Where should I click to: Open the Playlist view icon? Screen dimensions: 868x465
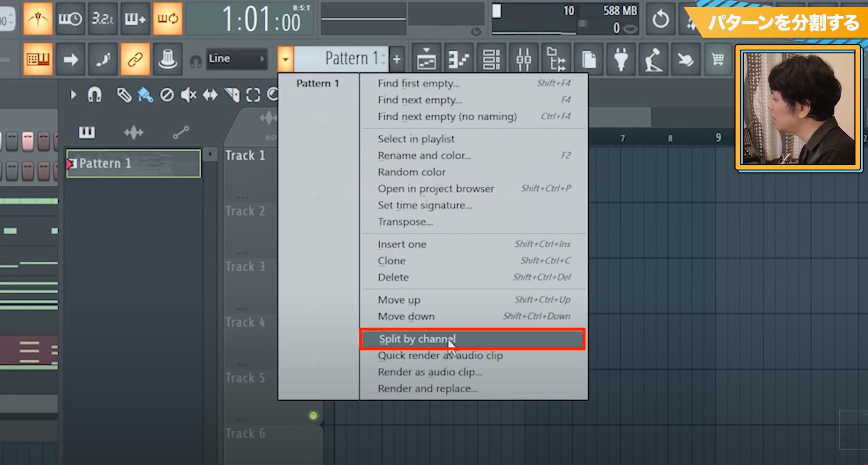pyautogui.click(x=426, y=59)
